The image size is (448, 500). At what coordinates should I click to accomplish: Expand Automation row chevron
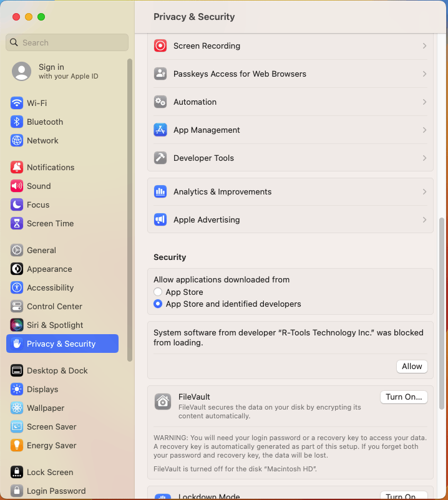point(424,102)
